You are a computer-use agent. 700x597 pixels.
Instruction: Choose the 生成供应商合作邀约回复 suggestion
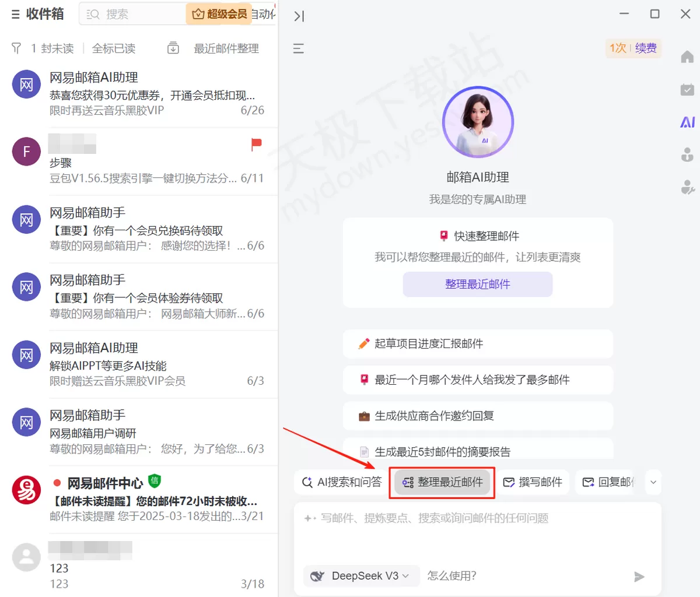click(x=478, y=416)
